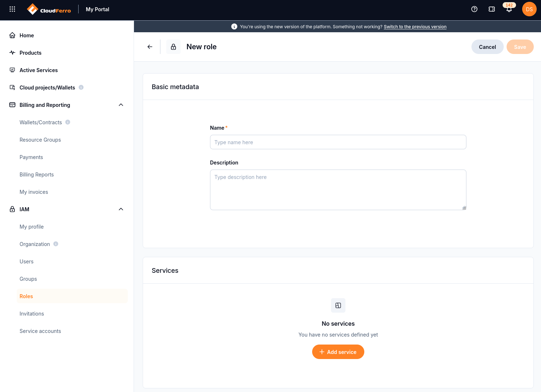Open the Wallets/Contracts page
The width and height of the screenshot is (541, 392).
[x=41, y=122]
